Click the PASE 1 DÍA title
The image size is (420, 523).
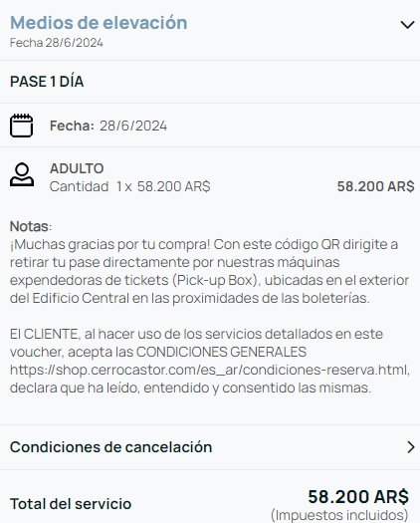47,82
